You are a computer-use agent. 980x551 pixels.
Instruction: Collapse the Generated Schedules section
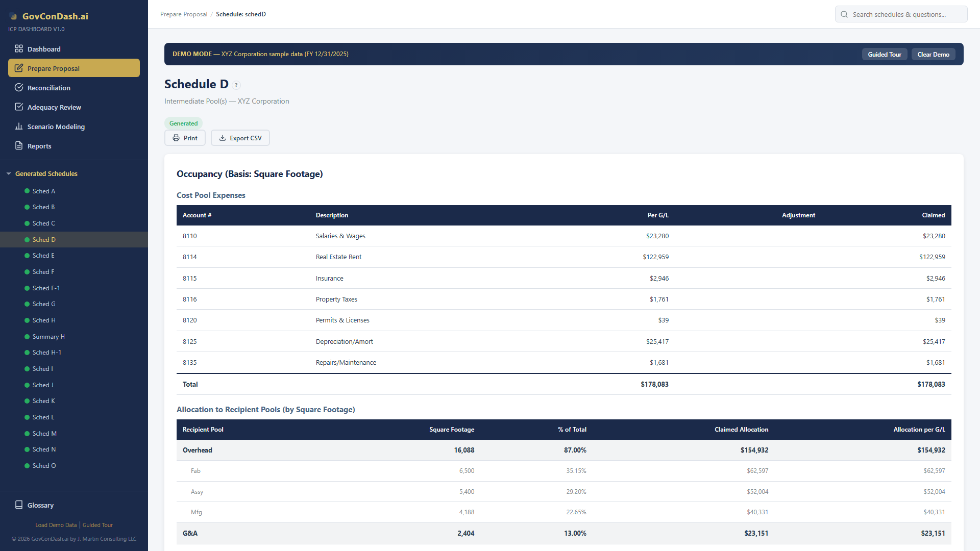click(x=9, y=174)
